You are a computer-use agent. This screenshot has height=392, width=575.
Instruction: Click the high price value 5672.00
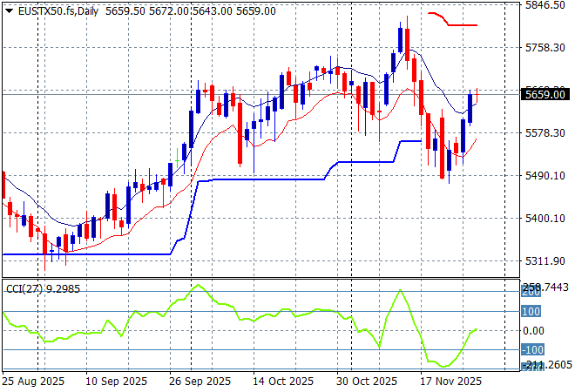168,11
